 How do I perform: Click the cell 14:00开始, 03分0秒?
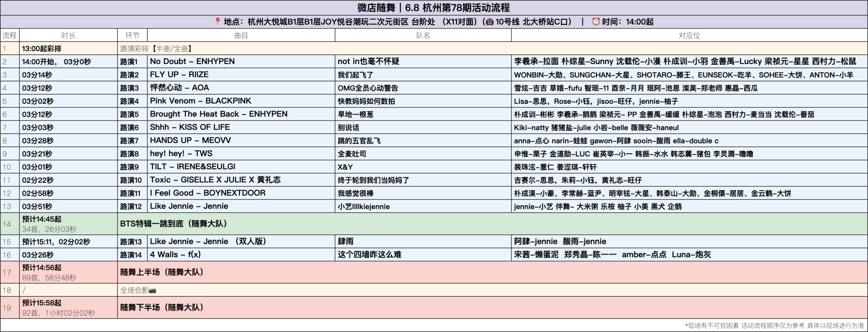(x=68, y=62)
